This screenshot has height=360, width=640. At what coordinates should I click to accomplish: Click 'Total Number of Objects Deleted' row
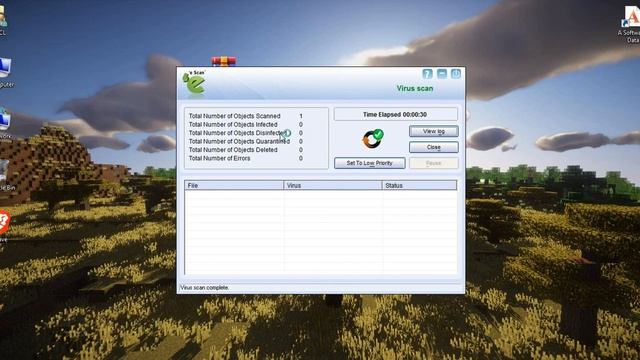click(246, 150)
